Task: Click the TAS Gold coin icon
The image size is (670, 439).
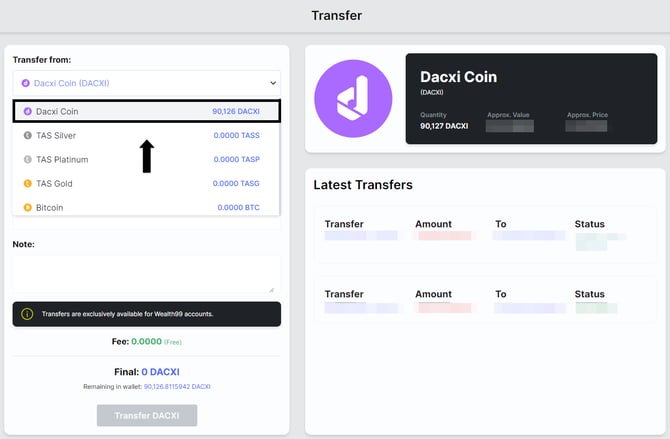Action: pos(28,183)
